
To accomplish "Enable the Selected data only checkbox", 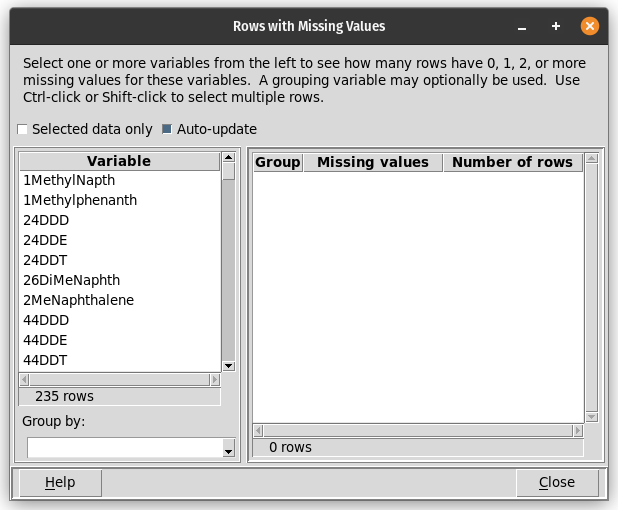I will click(22, 129).
